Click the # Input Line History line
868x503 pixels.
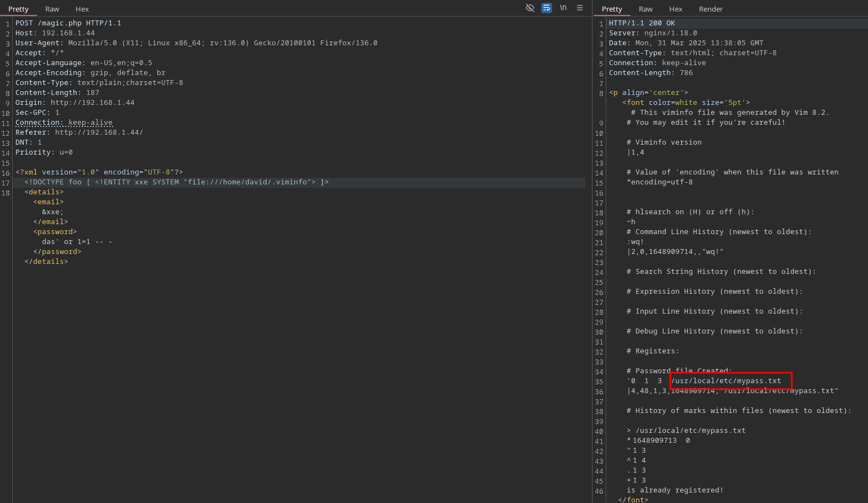coord(715,311)
